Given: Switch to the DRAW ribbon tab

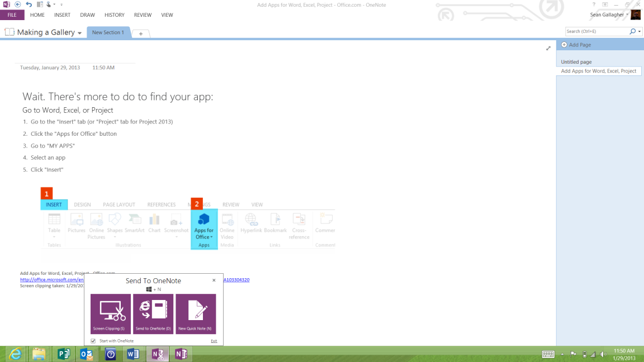Looking at the screenshot, I should point(87,15).
